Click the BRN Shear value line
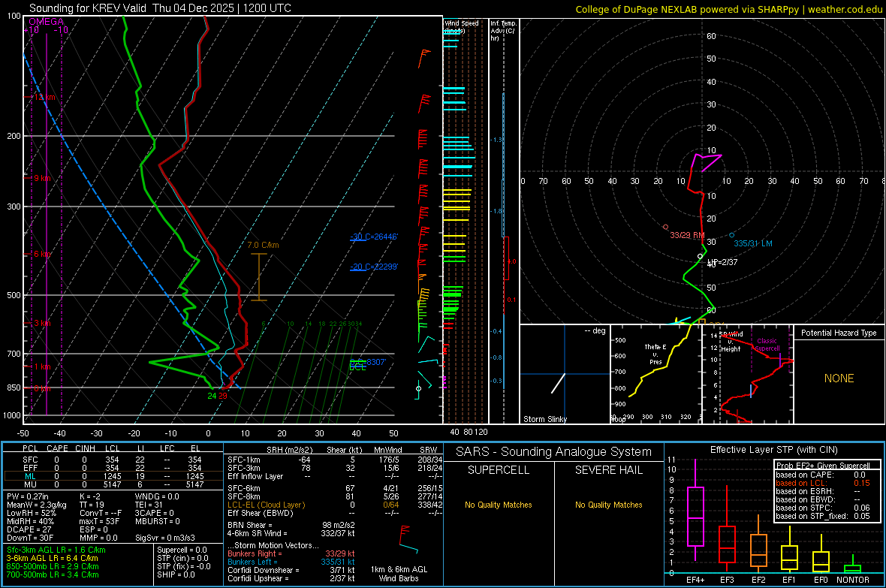886x588 pixels. tap(291, 525)
